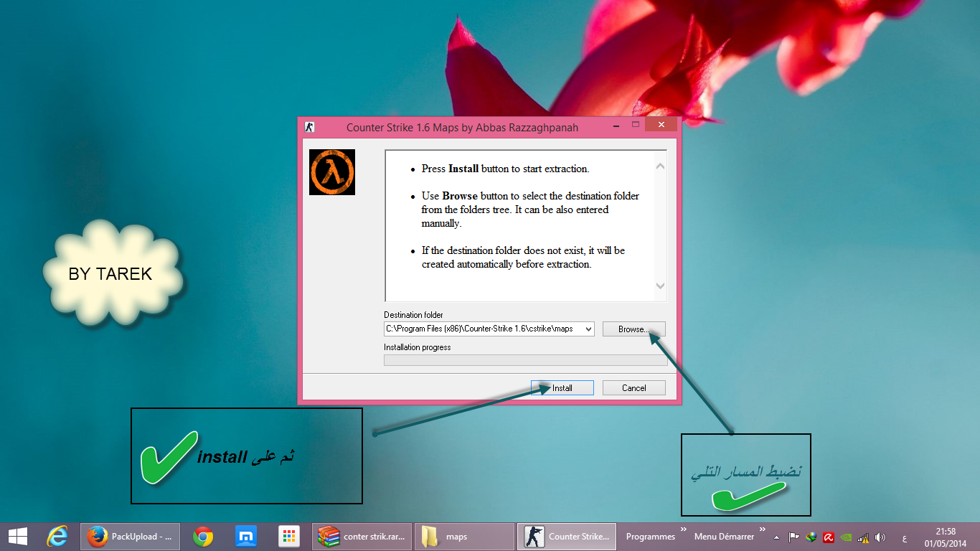Open the Windows Start button
The width and height of the screenshot is (980, 551).
click(x=17, y=536)
